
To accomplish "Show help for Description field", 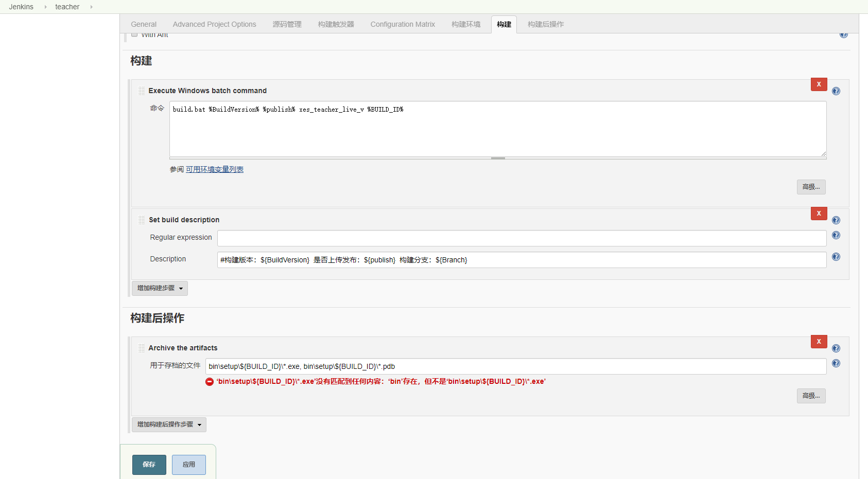I will [x=836, y=257].
